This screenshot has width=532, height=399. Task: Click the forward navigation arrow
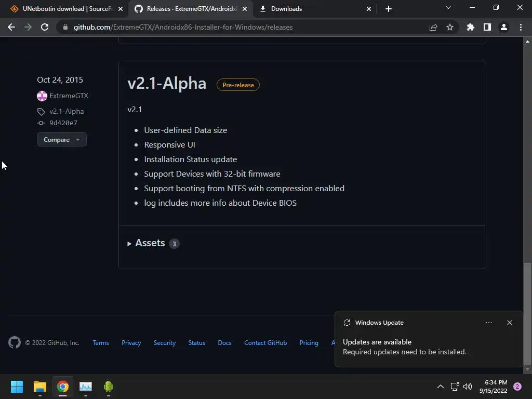(28, 27)
